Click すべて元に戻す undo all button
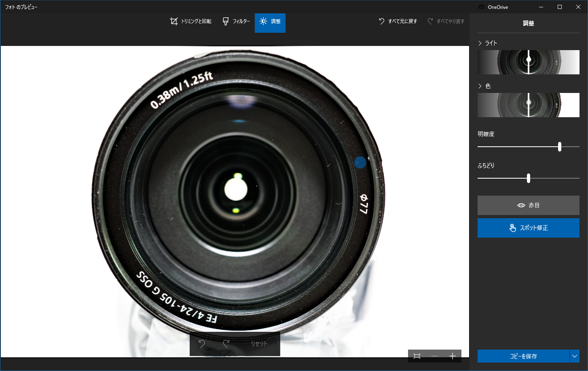The width and height of the screenshot is (588, 371). point(398,21)
